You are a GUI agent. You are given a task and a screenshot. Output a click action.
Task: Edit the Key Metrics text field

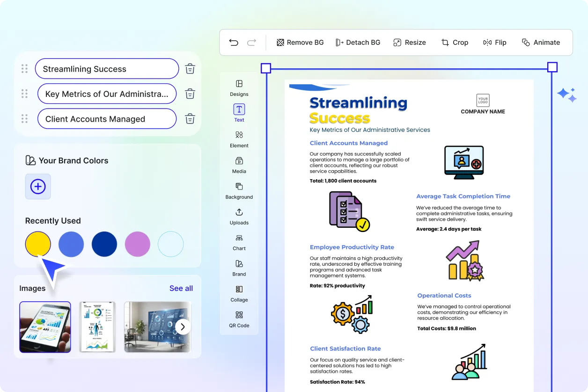pos(107,94)
